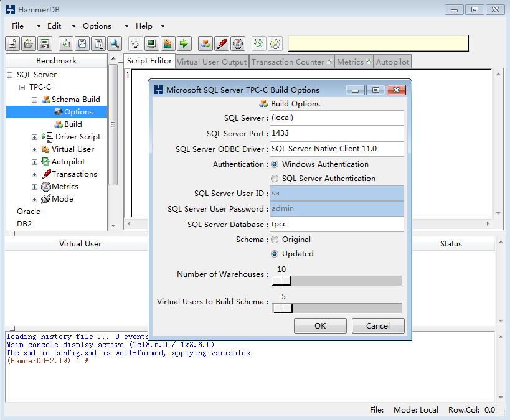Viewport: 510px width, 420px height.
Task: Open the File menu
Action: [x=17, y=26]
